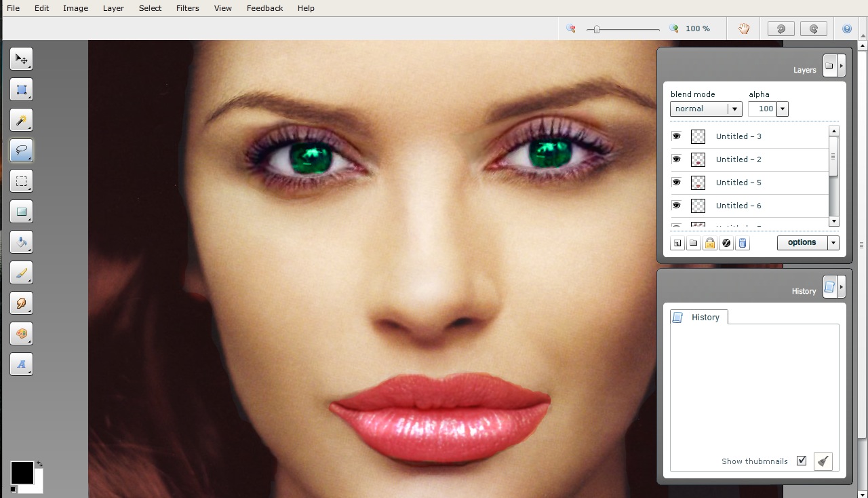Toggle visibility of Untitled – 5 layer
Screen dimensions: 868x498
(x=676, y=183)
